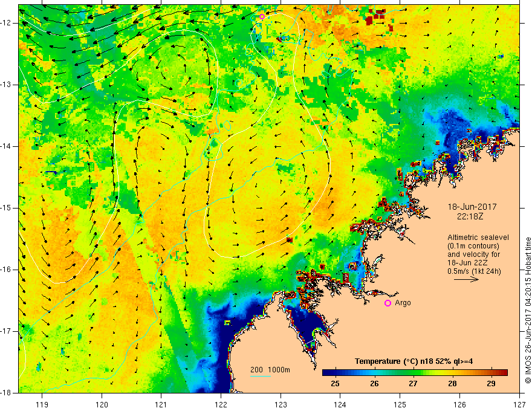Click the '122' longitude label
Screen dimensions: 532x411
[221, 404]
